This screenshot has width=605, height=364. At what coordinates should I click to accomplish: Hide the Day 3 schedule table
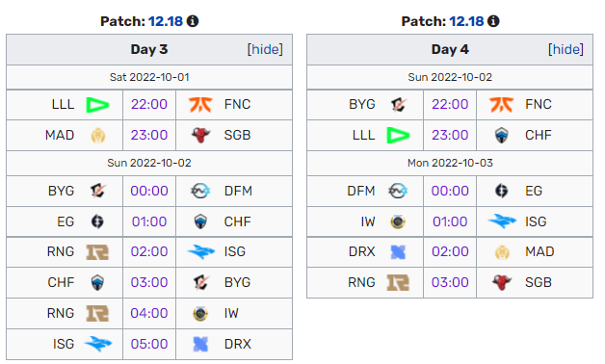[x=265, y=49]
